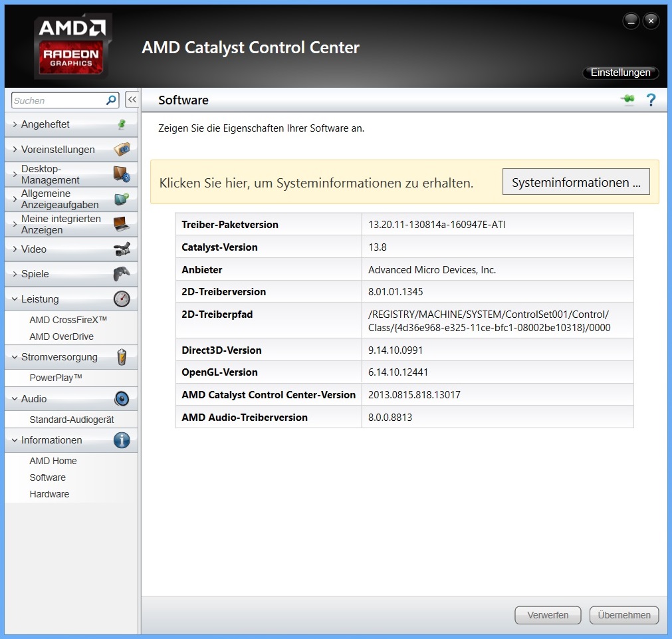
Task: Select Control Center version 2013.0815.818.13017
Action: click(414, 395)
